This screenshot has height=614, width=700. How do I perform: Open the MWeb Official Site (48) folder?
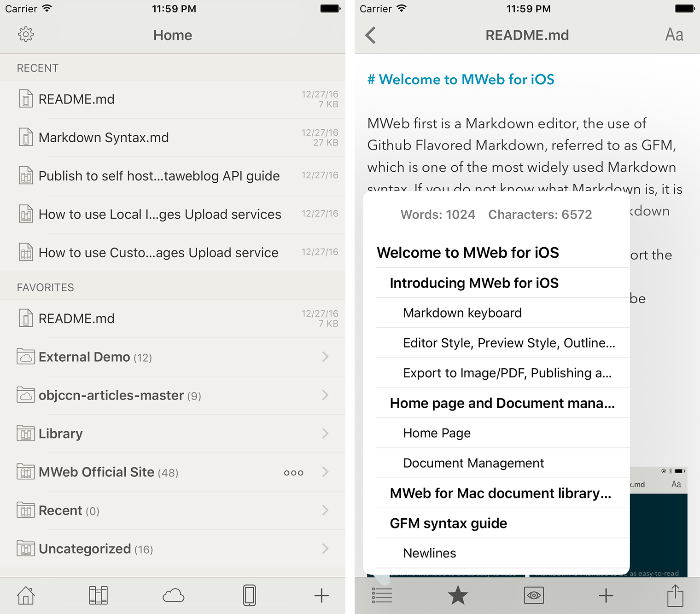(173, 472)
